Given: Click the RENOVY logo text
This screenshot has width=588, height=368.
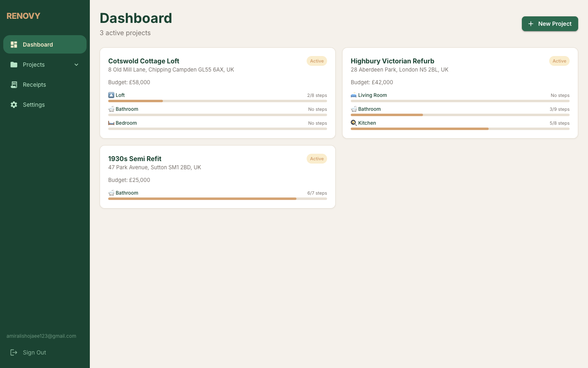Looking at the screenshot, I should click(23, 16).
